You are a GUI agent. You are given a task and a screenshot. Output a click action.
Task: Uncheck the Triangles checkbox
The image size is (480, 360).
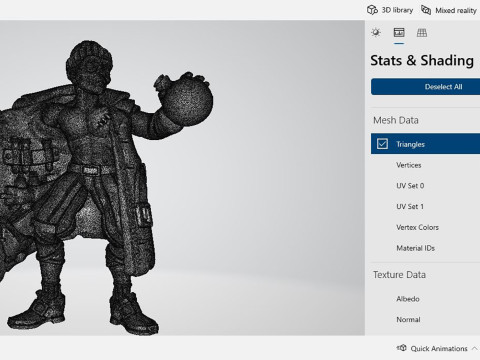point(382,144)
